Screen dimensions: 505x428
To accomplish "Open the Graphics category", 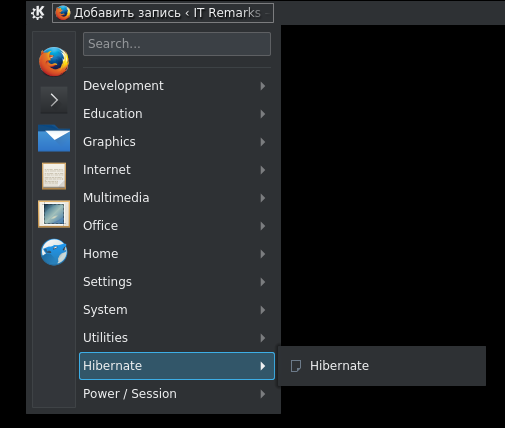I will coord(177,142).
